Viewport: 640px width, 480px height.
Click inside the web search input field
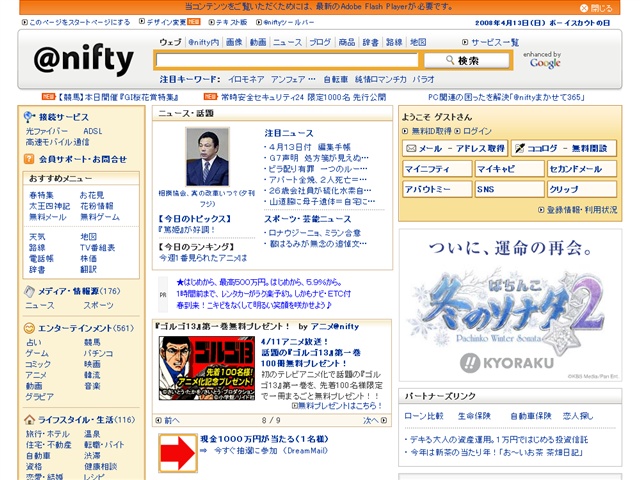coord(287,60)
